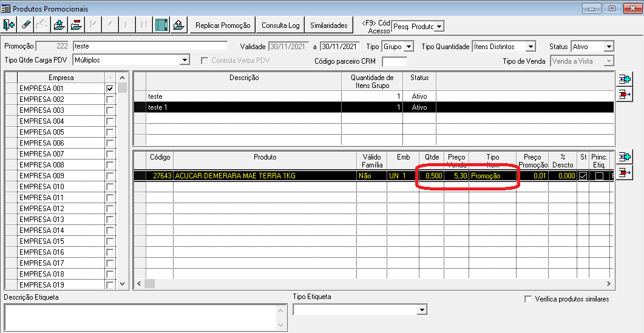The image size is (644, 333).
Task: Add a row to the groups grid
Action: tap(625, 79)
